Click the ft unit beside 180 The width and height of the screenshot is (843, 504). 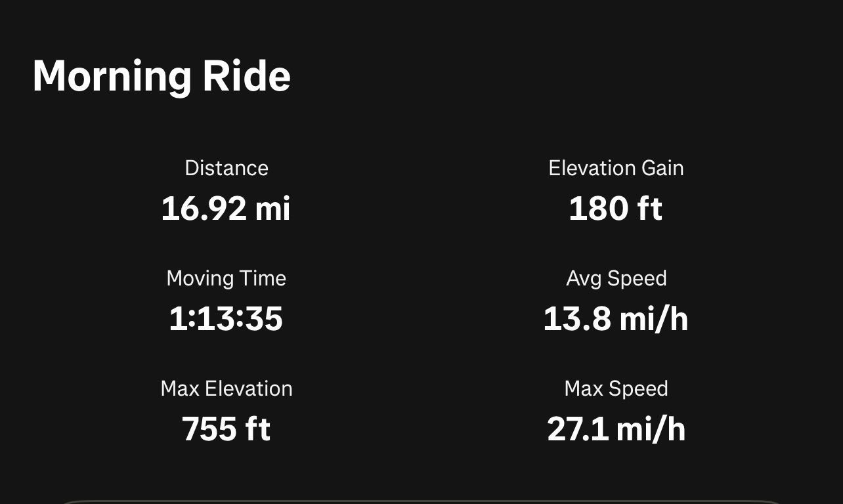click(x=650, y=209)
